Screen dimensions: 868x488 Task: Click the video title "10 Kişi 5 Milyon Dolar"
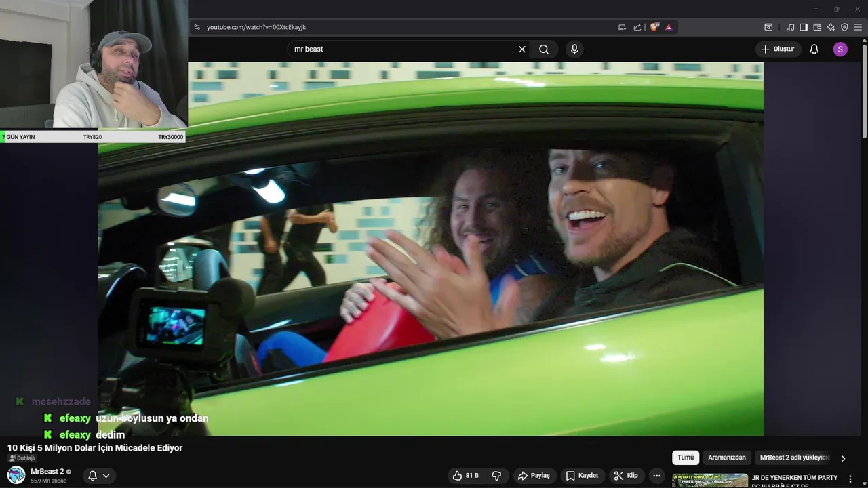click(x=95, y=448)
